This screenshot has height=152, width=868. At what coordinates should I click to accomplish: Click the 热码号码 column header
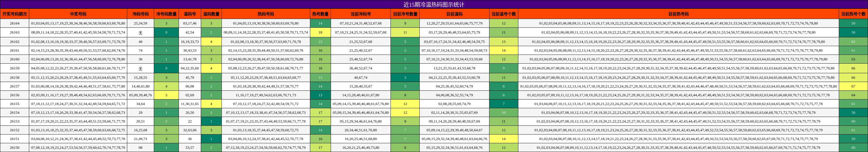click(266, 14)
